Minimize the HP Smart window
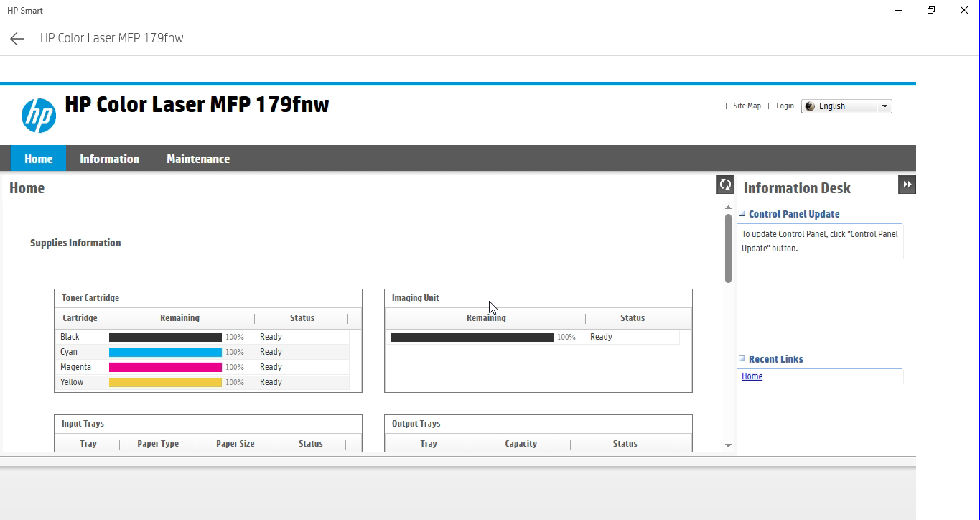Viewport: 980px width, 520px height. point(899,11)
